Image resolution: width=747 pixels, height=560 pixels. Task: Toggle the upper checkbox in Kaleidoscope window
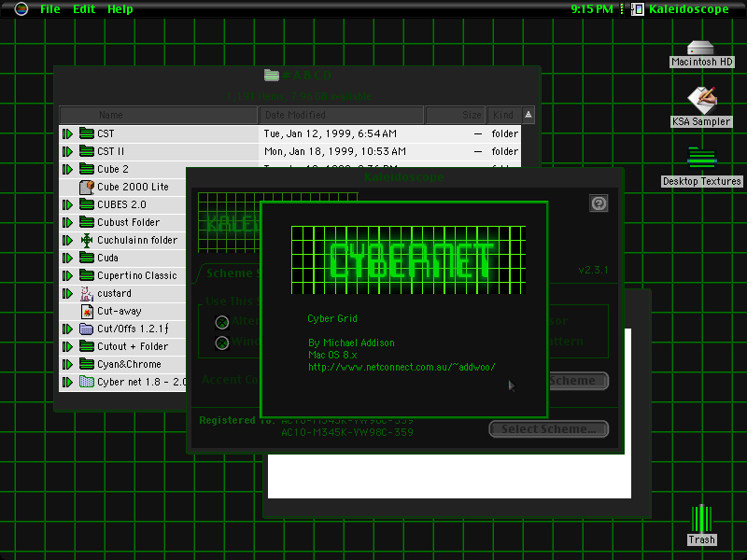click(221, 322)
